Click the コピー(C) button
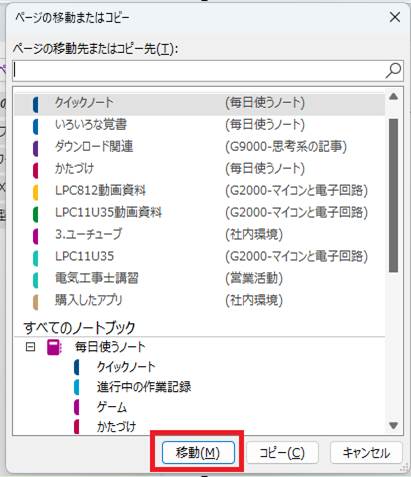This screenshot has width=411, height=477. point(282,453)
